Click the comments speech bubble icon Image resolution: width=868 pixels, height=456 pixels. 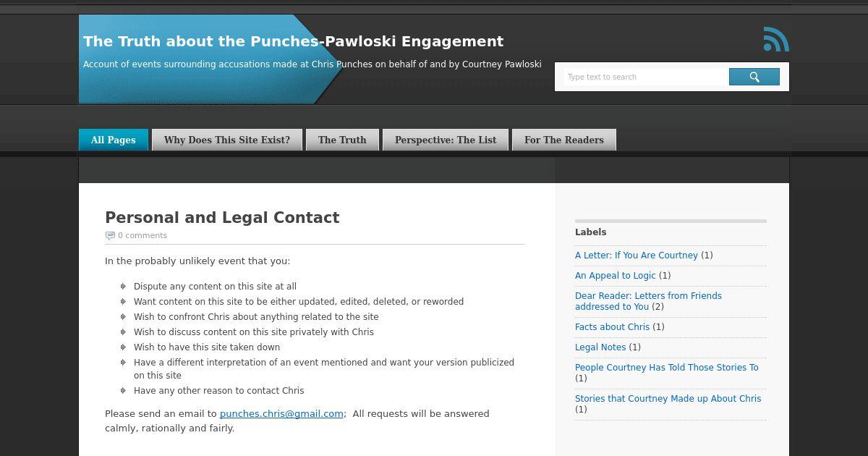[110, 235]
